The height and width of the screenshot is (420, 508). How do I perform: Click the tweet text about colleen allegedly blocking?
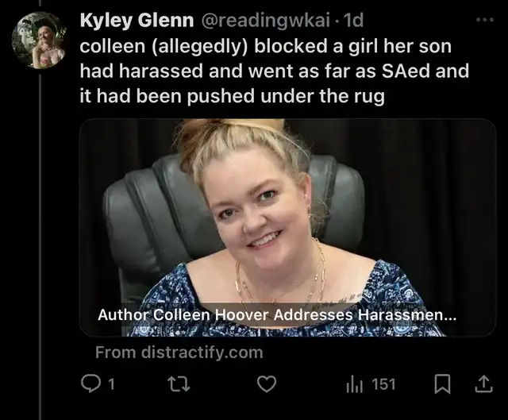(x=274, y=71)
